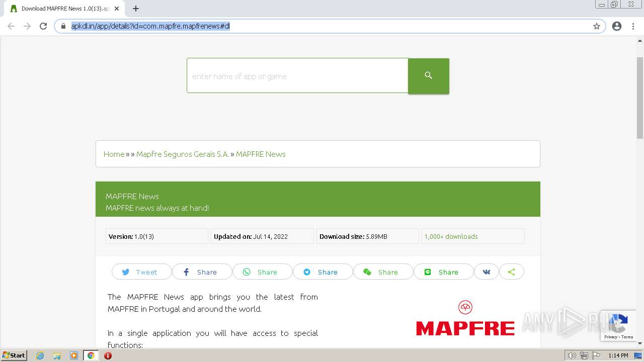
Task: Click the generic green share icon
Action: click(512, 271)
